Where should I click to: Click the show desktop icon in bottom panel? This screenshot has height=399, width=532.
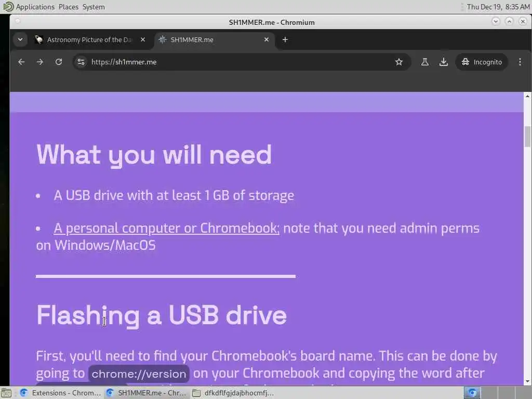click(x=6, y=393)
